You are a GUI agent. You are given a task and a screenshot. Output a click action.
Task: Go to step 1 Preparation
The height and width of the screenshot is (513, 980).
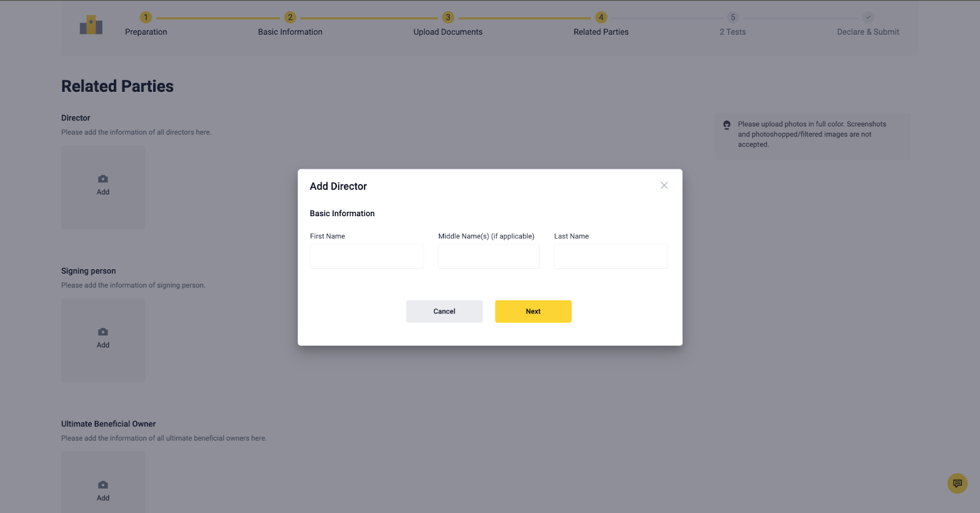pos(146,17)
